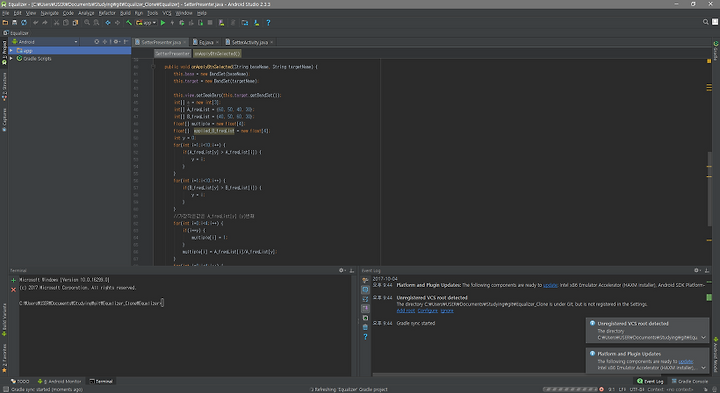The width and height of the screenshot is (720, 393).
Task: Open the VCS menu
Action: 167,13
